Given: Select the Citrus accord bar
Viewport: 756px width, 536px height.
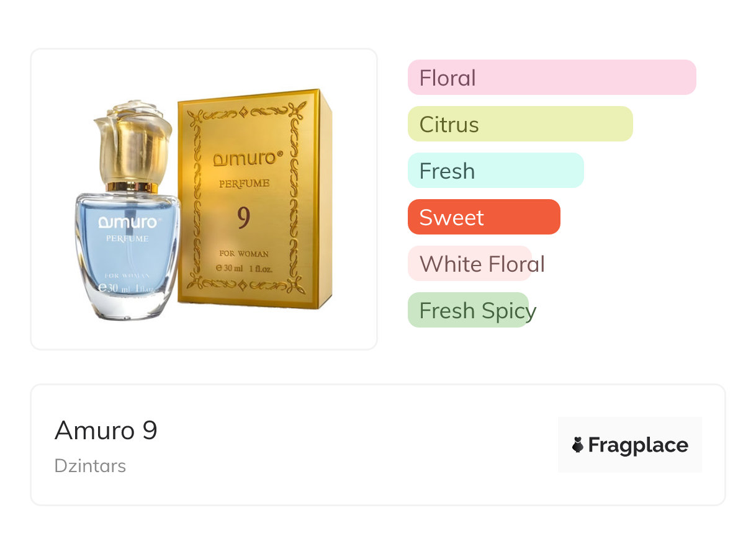Looking at the screenshot, I should point(520,124).
